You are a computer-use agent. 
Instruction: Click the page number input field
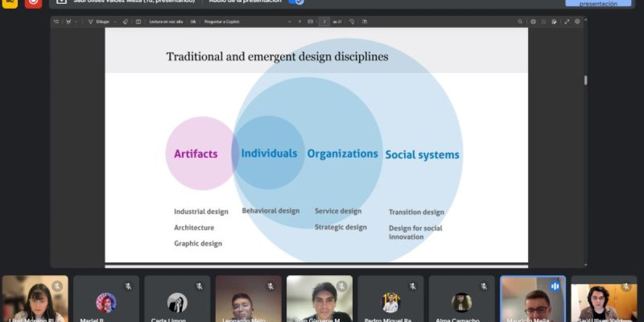[324, 22]
